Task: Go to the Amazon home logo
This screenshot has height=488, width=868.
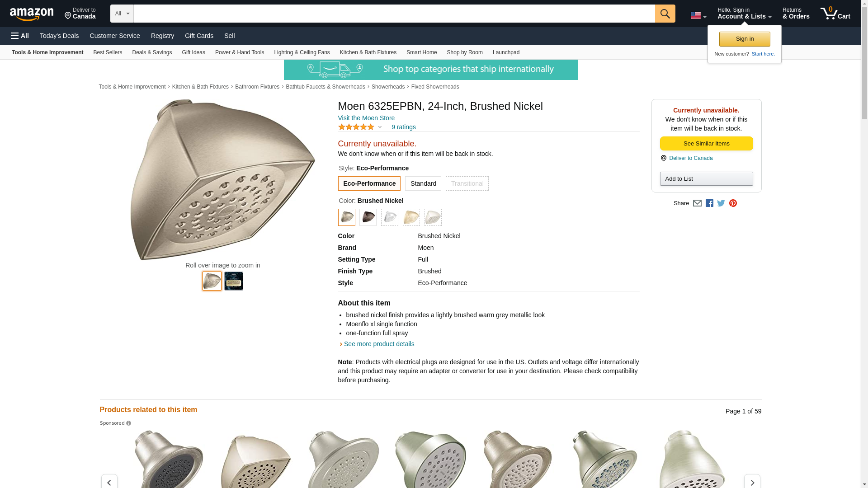Action: (x=32, y=14)
